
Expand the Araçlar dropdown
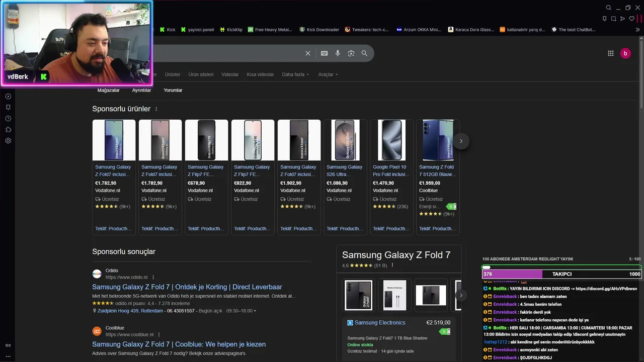(x=328, y=74)
